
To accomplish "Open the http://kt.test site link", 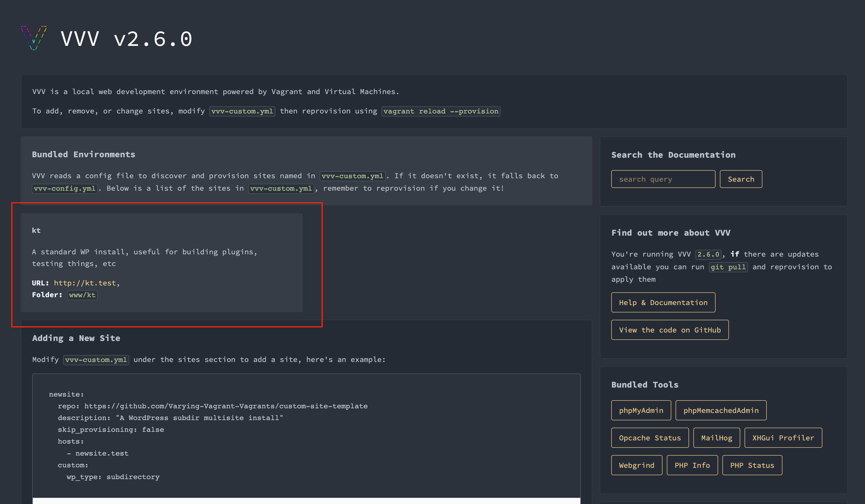I will coord(85,283).
